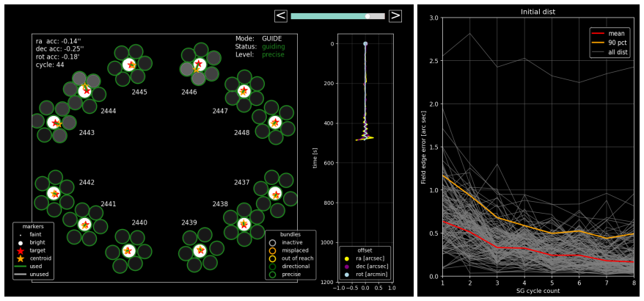Click the 'Field edge error [arc sec]' axis label

point(423,147)
